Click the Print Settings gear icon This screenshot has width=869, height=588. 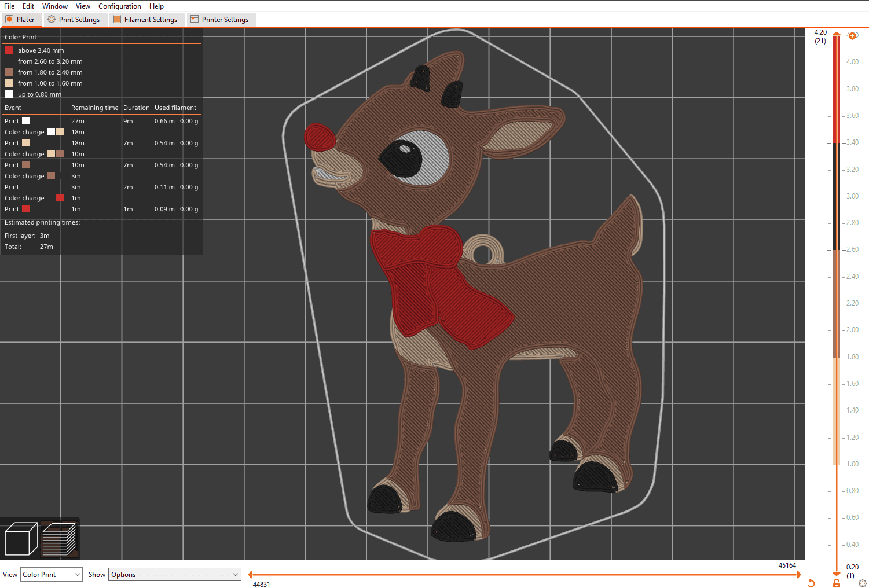(52, 19)
